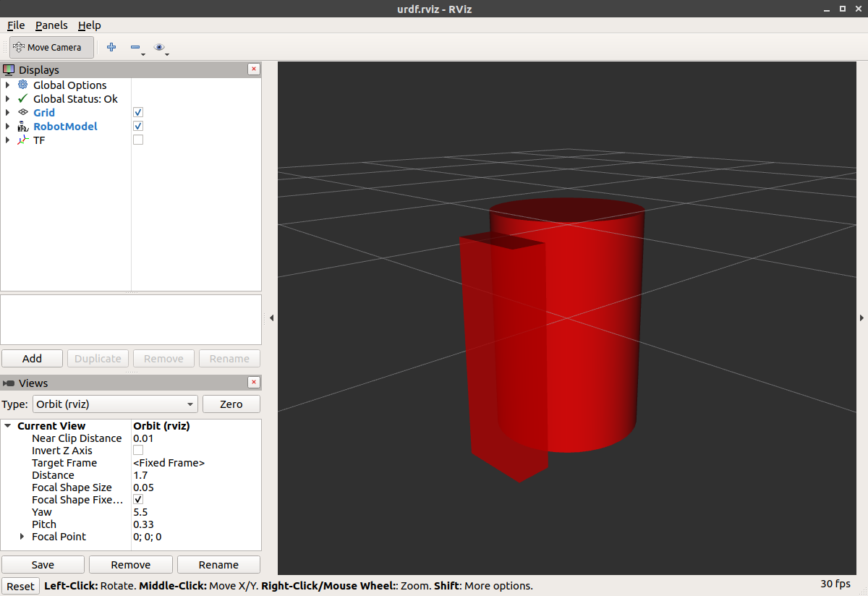Select the Move Camera tool

(x=51, y=48)
